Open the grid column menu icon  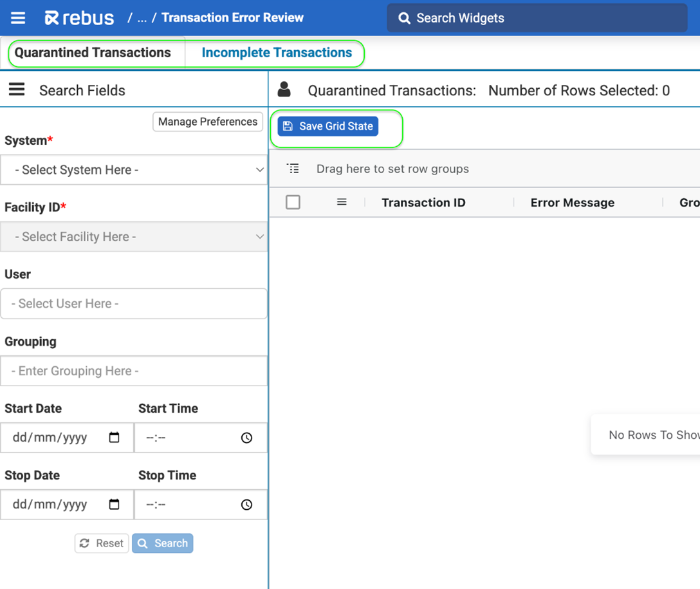coord(342,202)
